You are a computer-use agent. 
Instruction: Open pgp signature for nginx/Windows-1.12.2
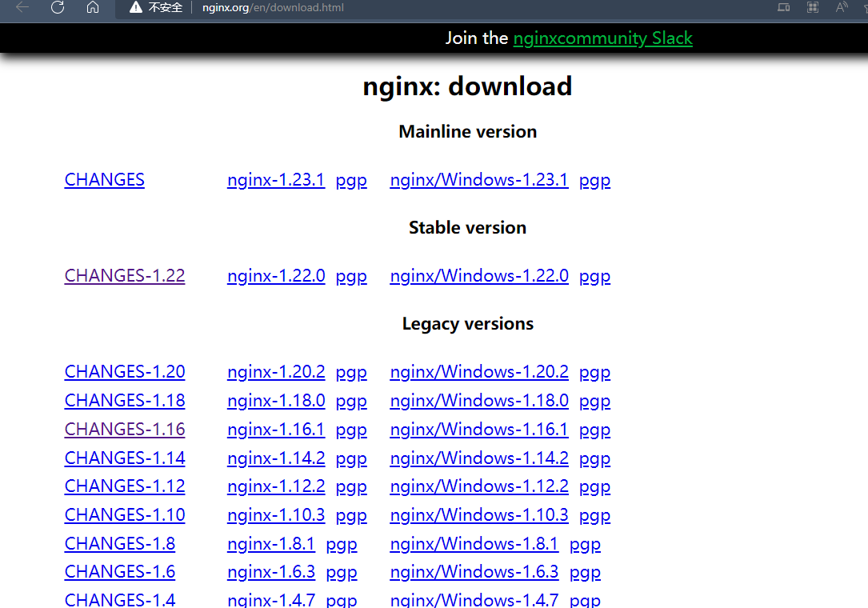click(x=594, y=487)
